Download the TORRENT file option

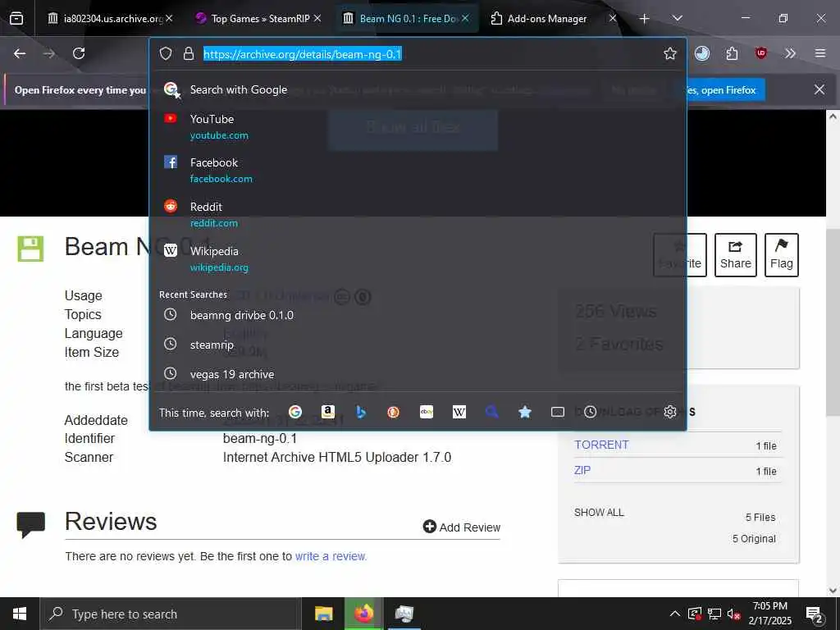coord(601,445)
